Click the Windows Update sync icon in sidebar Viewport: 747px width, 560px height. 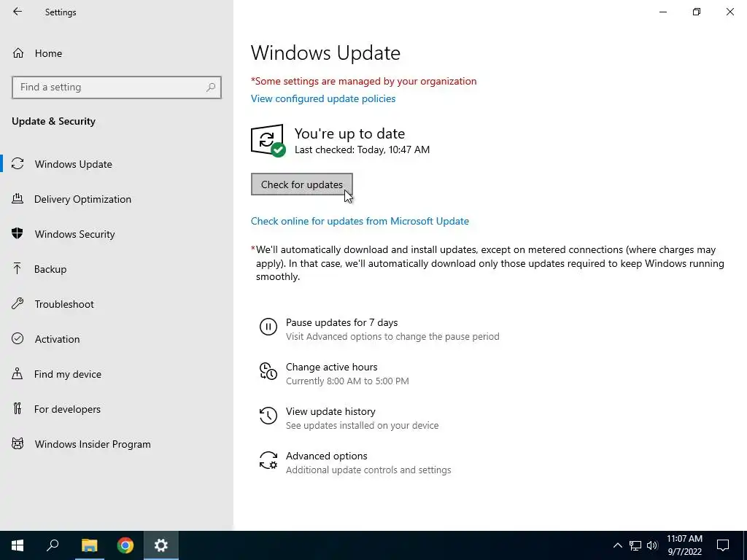point(18,164)
